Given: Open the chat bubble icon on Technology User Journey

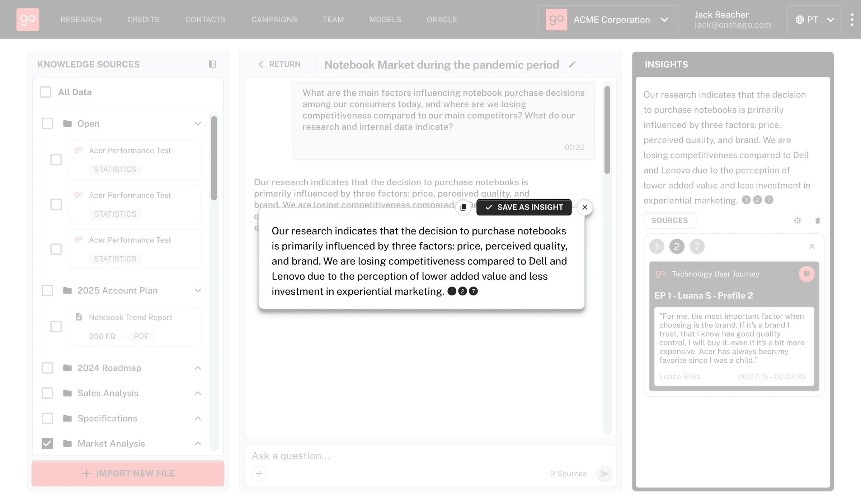Looking at the screenshot, I should [807, 274].
